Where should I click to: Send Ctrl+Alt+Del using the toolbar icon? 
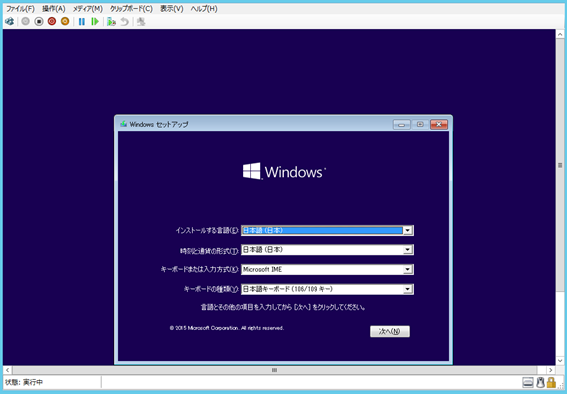coord(9,22)
